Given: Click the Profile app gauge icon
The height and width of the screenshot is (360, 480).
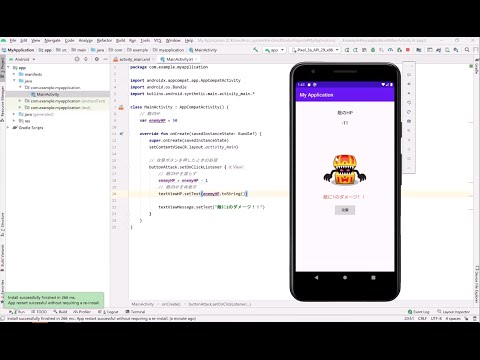Looking at the screenshot, I should pos(390,50).
